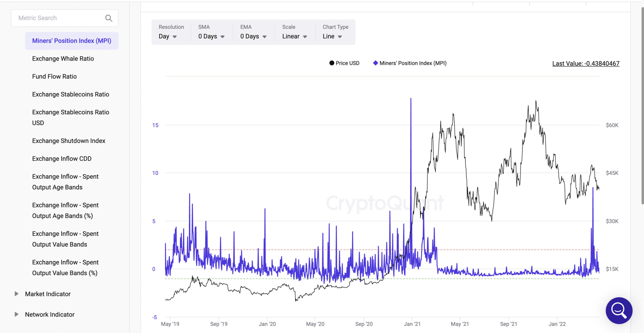
Task: Click the Network Indicator label
Action: pyautogui.click(x=50, y=314)
